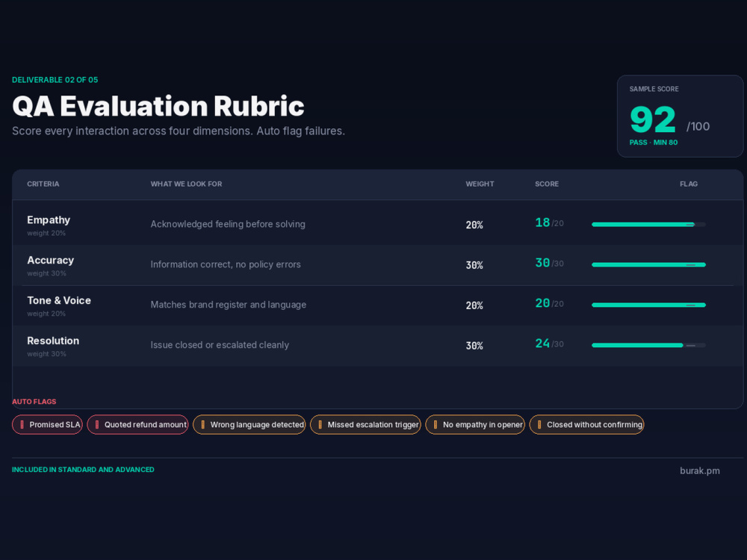
Task: Click 'weight 30%' subtext under Resolution
Action: (x=46, y=354)
